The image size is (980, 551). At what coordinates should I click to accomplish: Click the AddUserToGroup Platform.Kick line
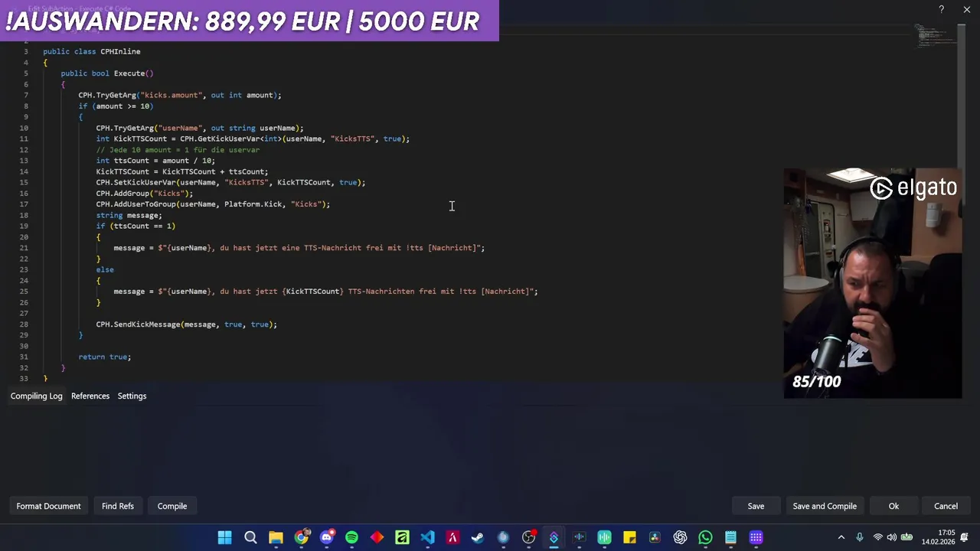(213, 204)
